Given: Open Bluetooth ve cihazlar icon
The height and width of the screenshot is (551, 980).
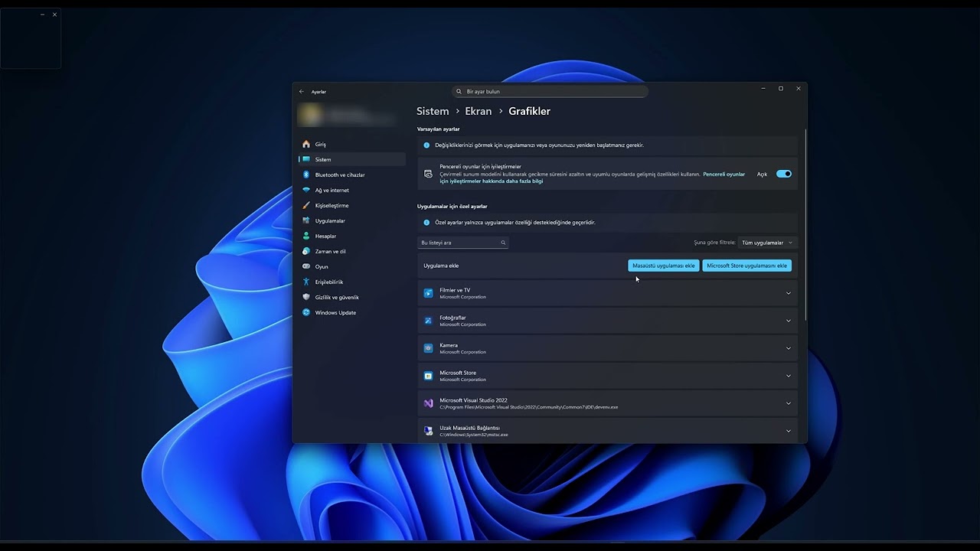Looking at the screenshot, I should [x=306, y=174].
